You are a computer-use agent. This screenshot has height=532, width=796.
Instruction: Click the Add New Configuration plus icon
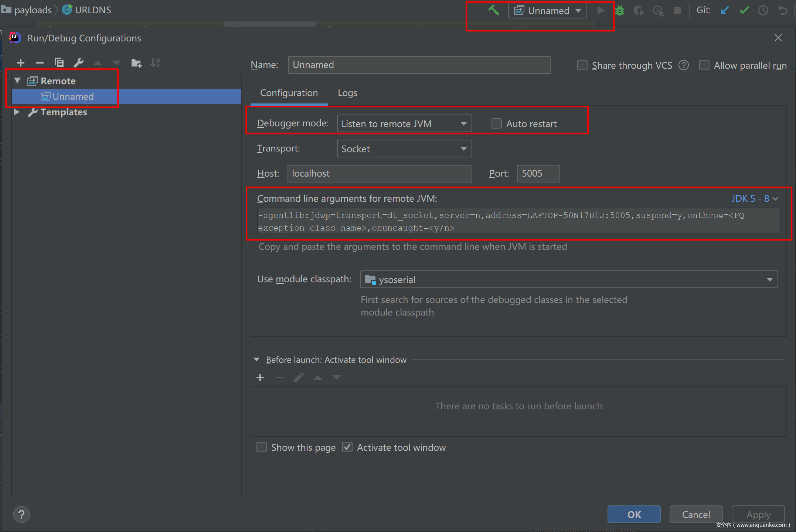21,63
